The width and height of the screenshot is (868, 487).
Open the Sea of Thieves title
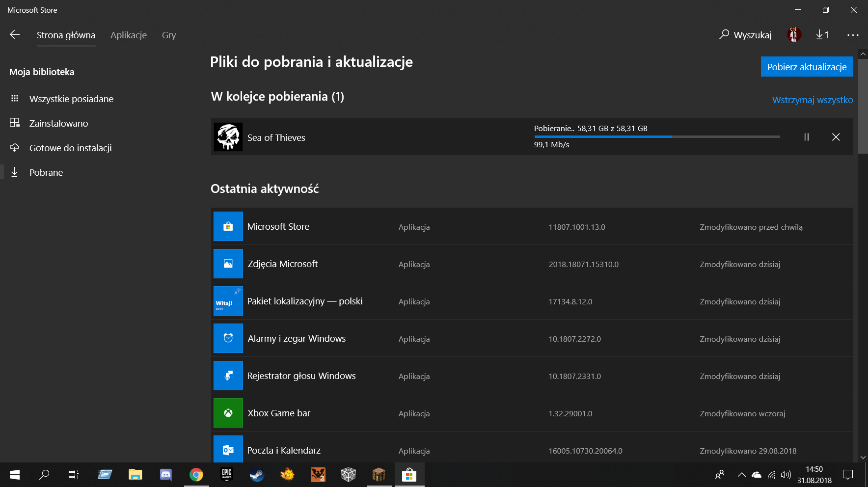tap(276, 137)
